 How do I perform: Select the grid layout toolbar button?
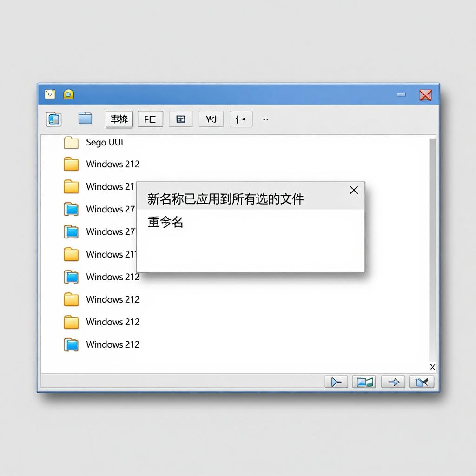click(181, 119)
